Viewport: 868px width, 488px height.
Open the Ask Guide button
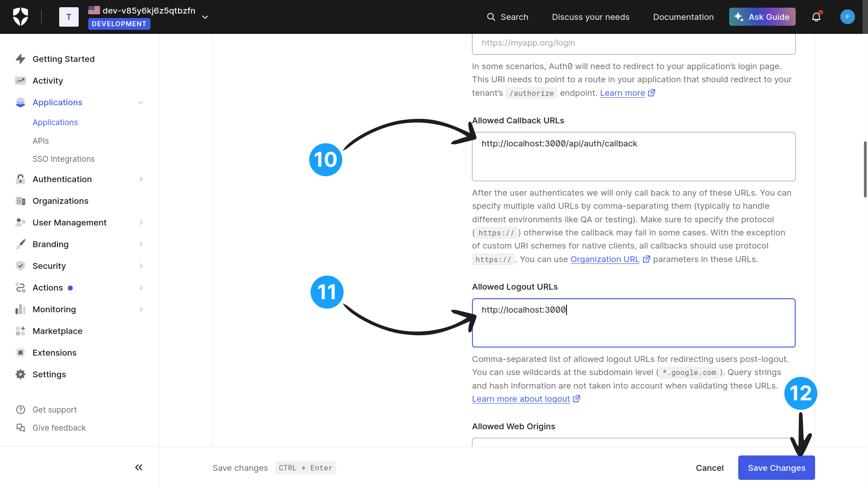(x=762, y=17)
